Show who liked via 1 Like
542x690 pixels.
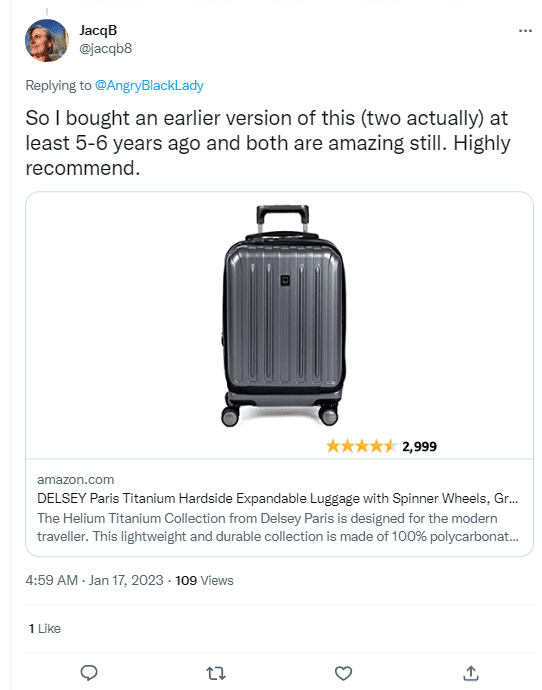[x=44, y=628]
